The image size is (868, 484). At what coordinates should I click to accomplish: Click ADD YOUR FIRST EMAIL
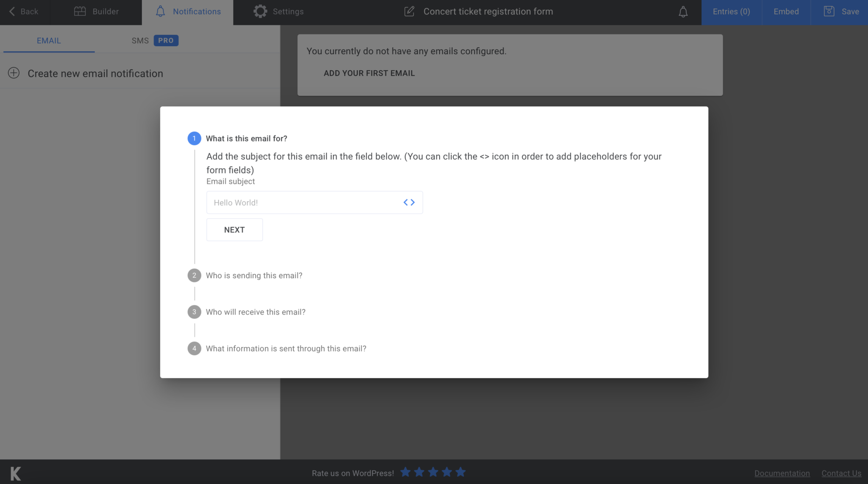[x=369, y=73]
